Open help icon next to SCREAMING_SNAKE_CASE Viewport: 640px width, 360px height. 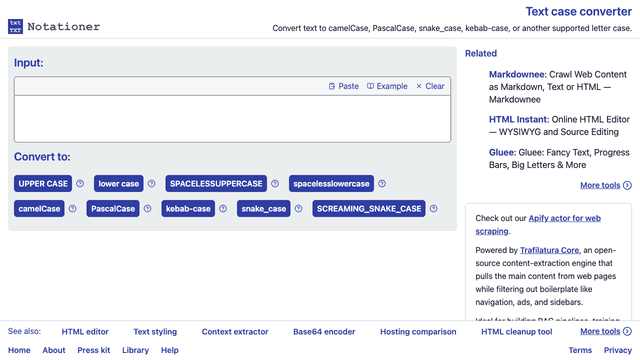[433, 209]
